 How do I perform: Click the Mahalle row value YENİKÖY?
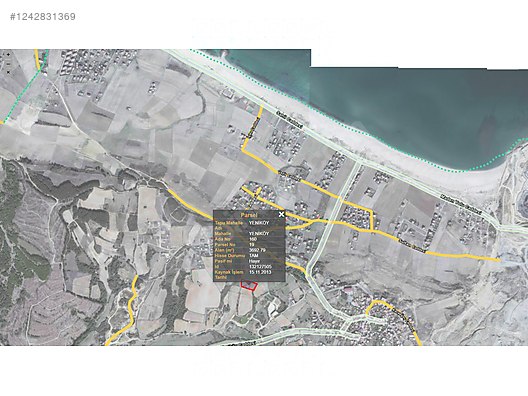tap(259, 233)
